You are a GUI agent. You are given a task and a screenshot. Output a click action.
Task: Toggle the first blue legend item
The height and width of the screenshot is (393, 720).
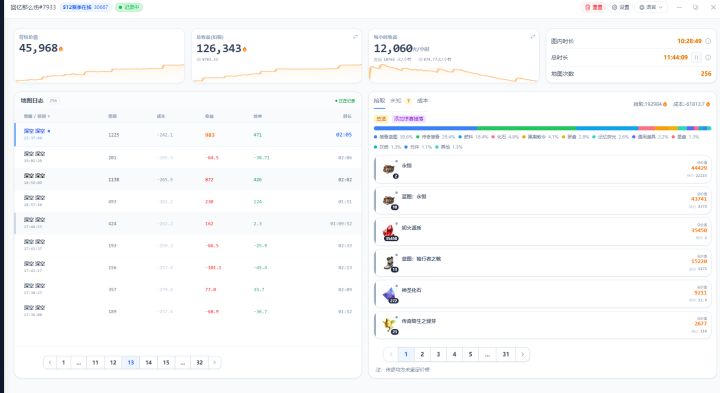tap(394, 137)
